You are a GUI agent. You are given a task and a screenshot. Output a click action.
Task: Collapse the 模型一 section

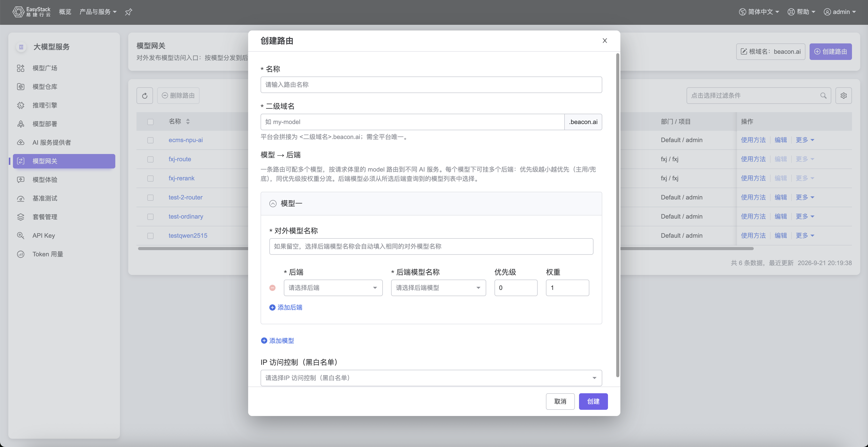273,203
